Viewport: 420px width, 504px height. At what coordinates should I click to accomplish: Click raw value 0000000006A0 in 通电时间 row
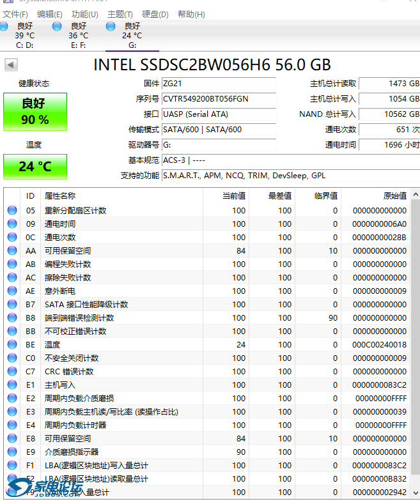[379, 224]
